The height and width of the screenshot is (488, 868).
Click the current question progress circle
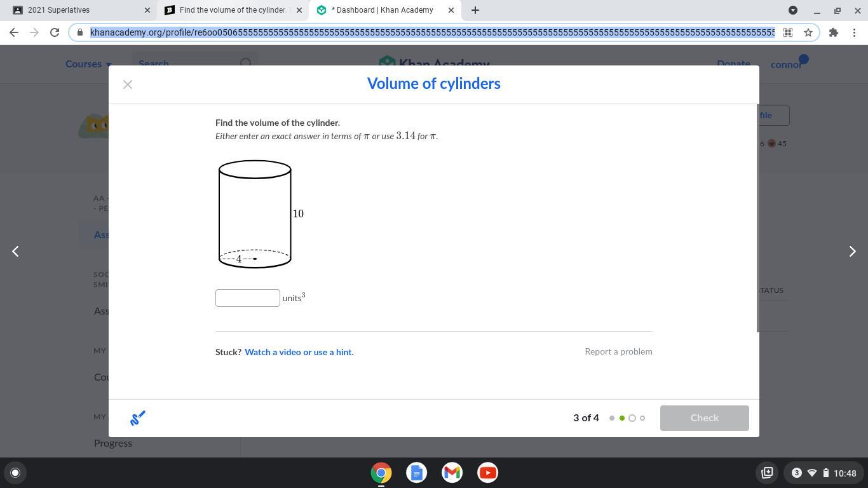(x=632, y=418)
